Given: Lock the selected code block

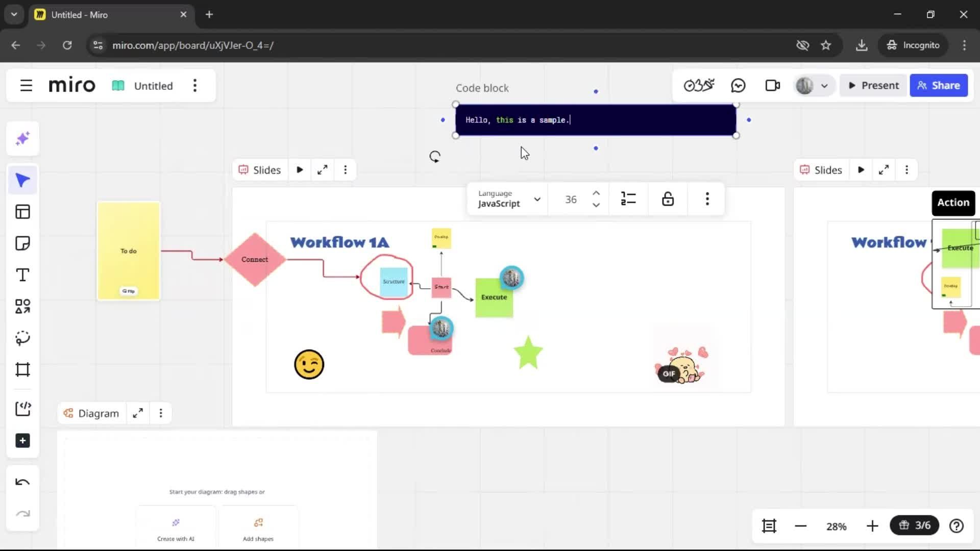Looking at the screenshot, I should tap(668, 199).
